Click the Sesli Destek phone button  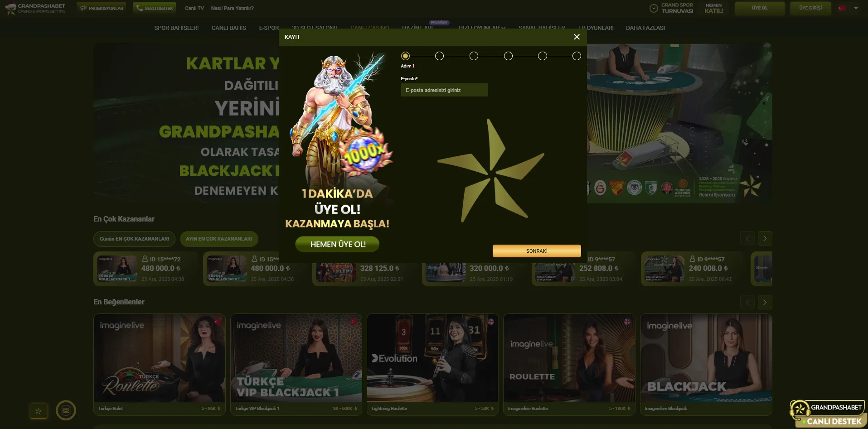click(155, 8)
